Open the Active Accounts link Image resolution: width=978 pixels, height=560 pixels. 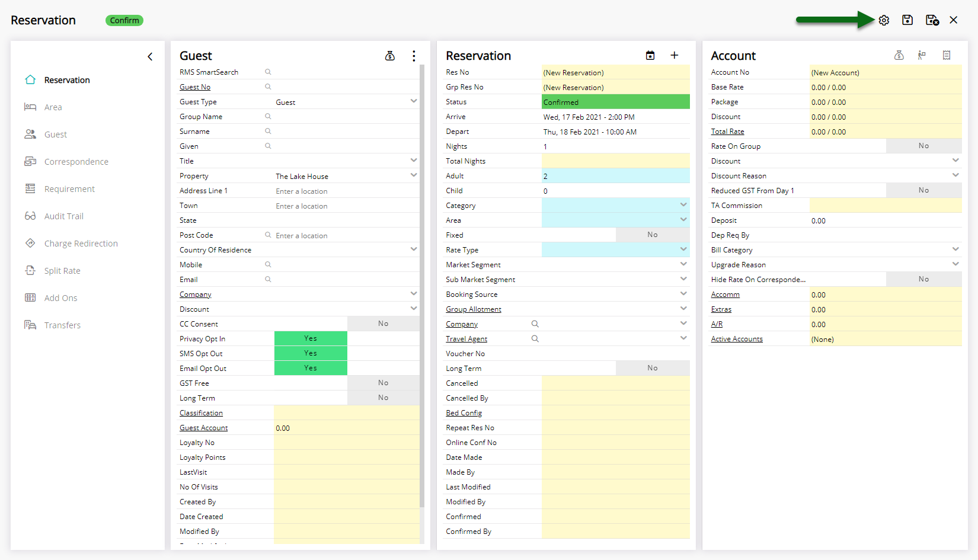click(736, 338)
